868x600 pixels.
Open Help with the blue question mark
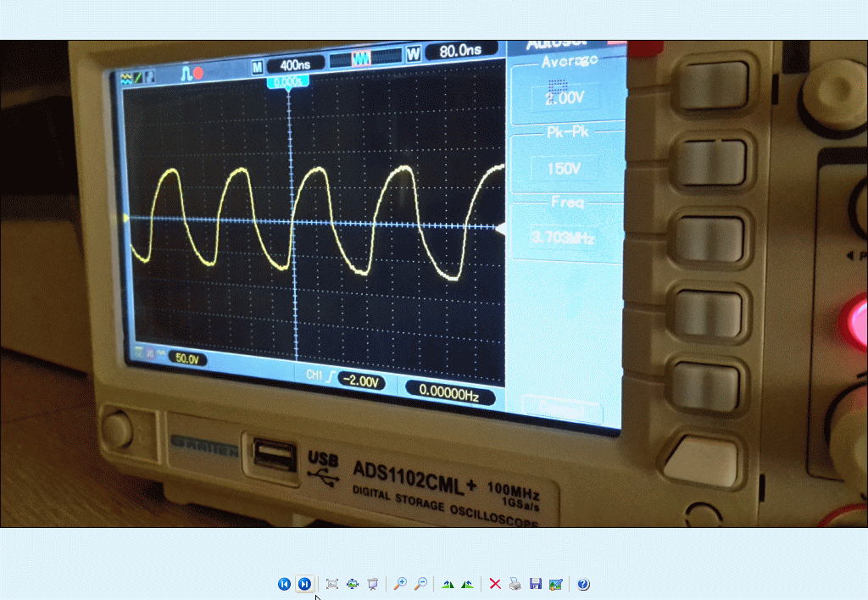tap(583, 584)
